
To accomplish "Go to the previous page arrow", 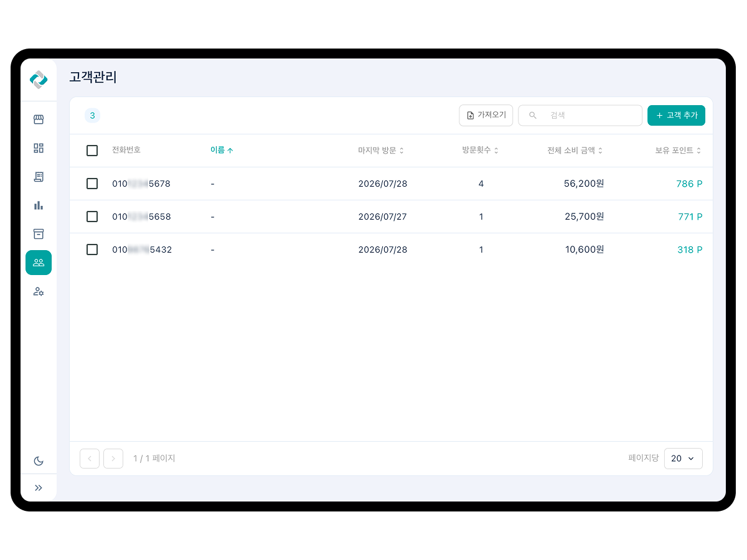I will coord(90,459).
